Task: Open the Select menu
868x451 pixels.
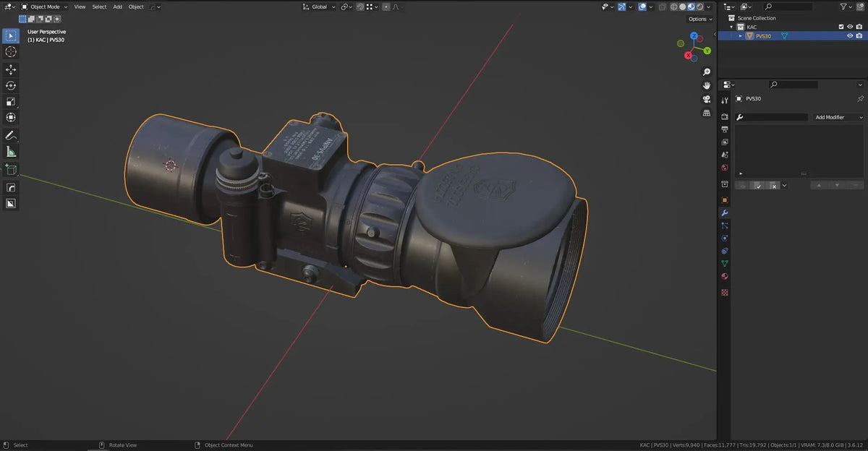Action: (x=99, y=7)
